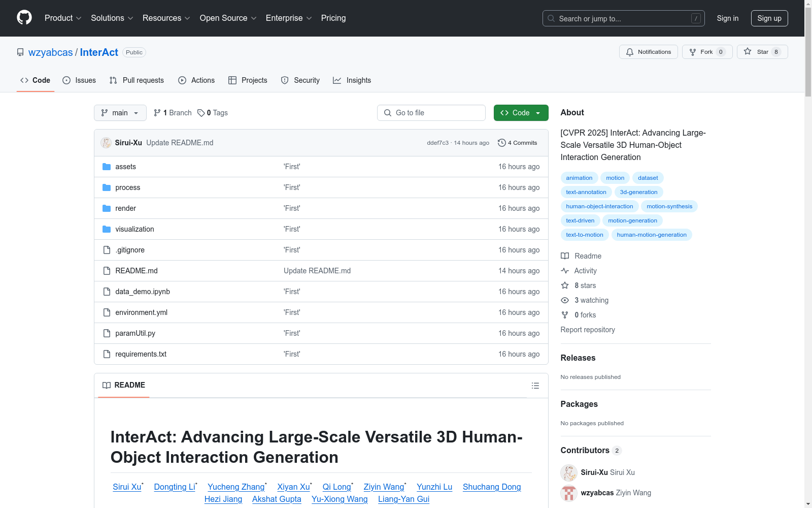
Task: Click the text-to-motion topic tag
Action: (x=585, y=235)
